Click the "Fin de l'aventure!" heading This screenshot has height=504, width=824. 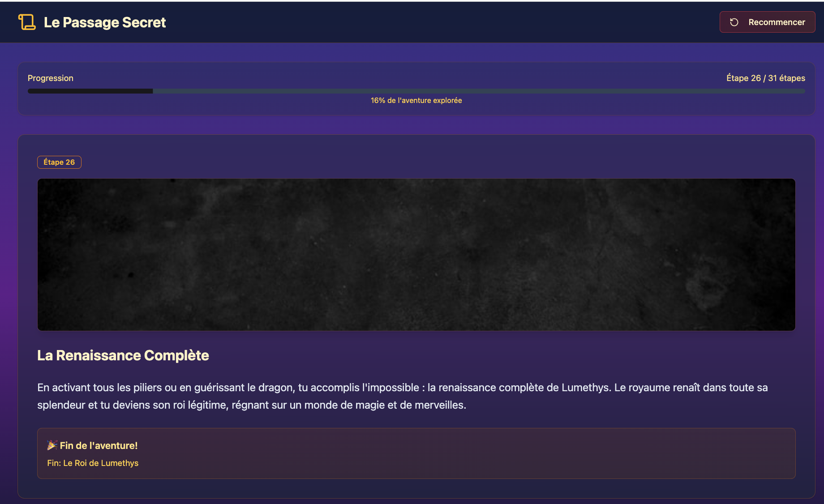[99, 445]
